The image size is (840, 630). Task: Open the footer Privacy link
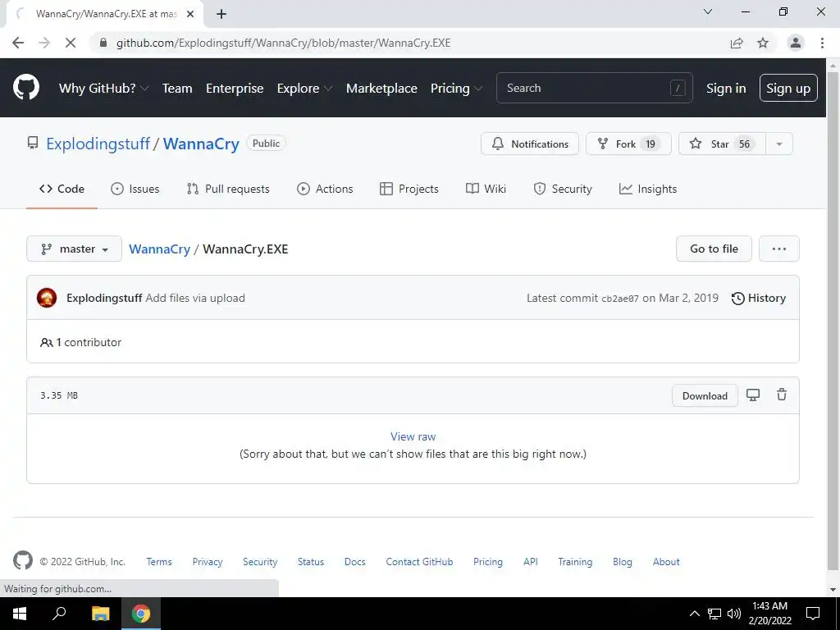pyautogui.click(x=208, y=561)
